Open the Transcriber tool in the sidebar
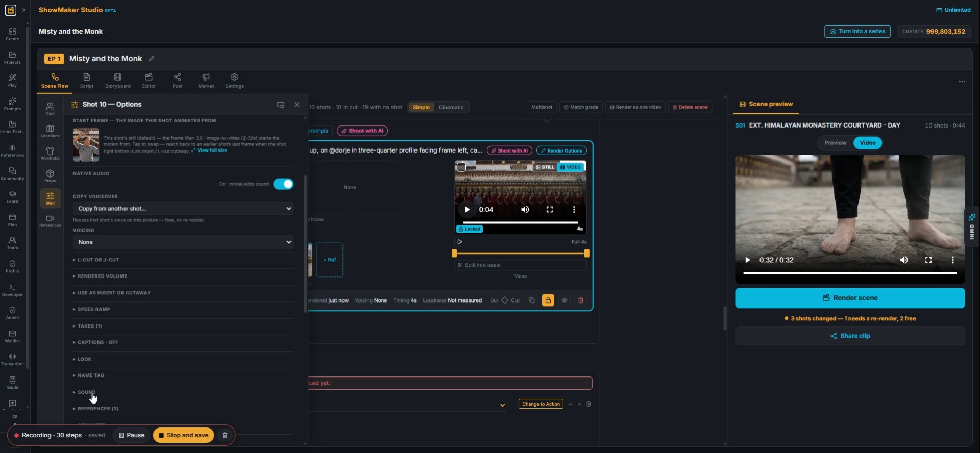 12,359
